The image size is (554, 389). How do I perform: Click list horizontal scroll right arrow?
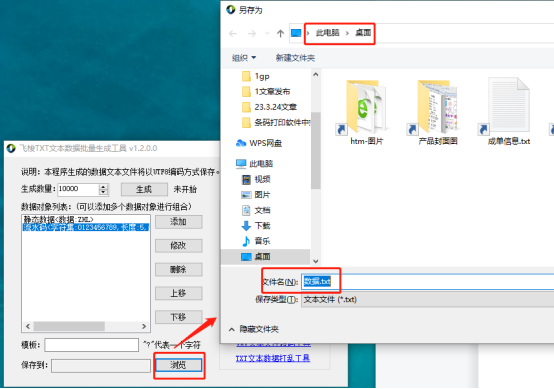144,326
